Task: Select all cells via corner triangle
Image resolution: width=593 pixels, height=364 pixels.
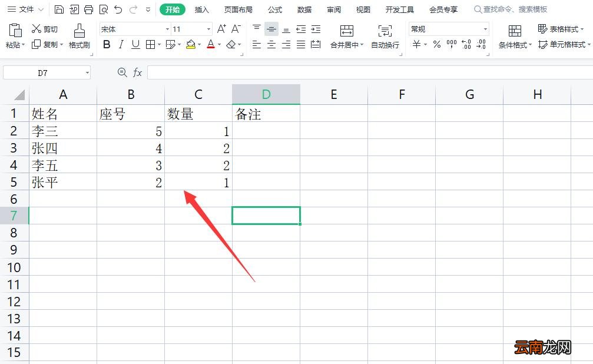Action: point(19,95)
